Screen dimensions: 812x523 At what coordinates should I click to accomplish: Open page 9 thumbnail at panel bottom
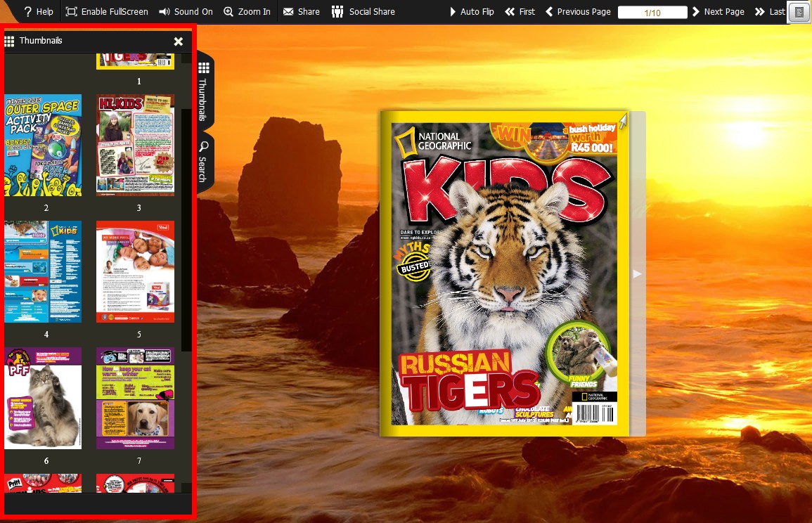[x=135, y=483]
